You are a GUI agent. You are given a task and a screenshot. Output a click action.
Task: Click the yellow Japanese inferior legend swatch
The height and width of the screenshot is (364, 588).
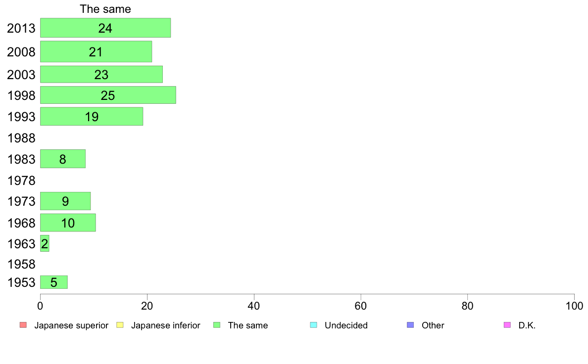click(x=120, y=325)
